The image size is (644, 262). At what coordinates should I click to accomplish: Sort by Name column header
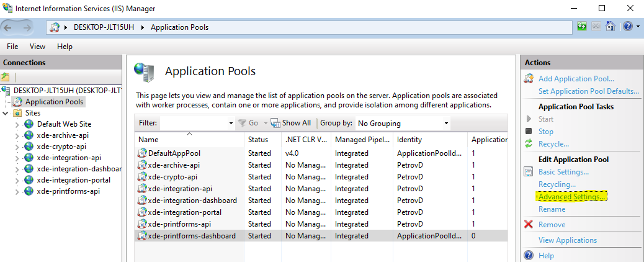[x=189, y=140]
